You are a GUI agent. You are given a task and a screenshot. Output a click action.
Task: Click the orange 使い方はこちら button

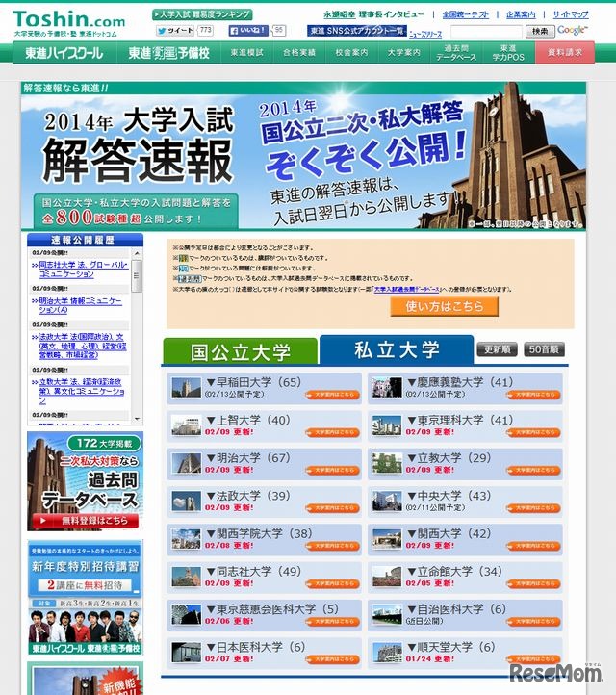pyautogui.click(x=444, y=306)
